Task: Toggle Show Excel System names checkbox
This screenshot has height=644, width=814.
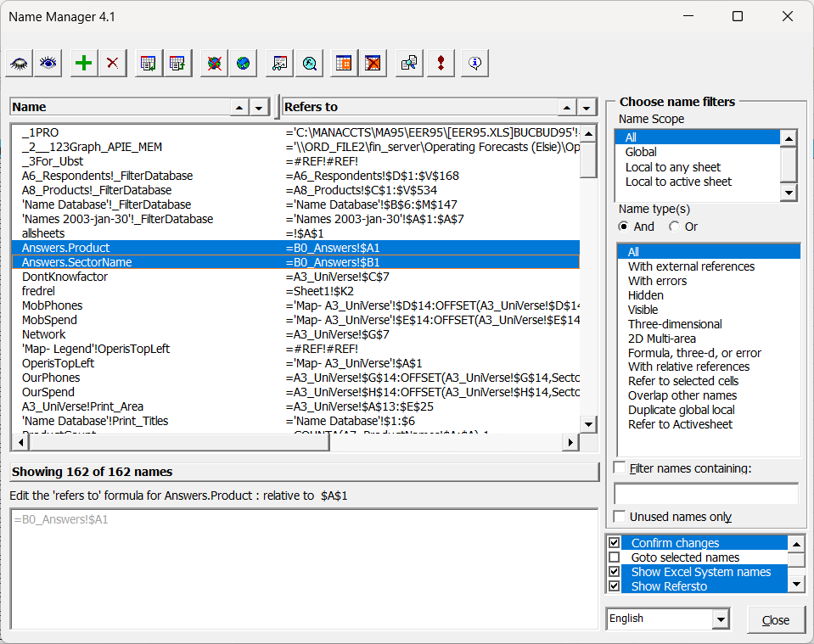Action: pos(615,572)
